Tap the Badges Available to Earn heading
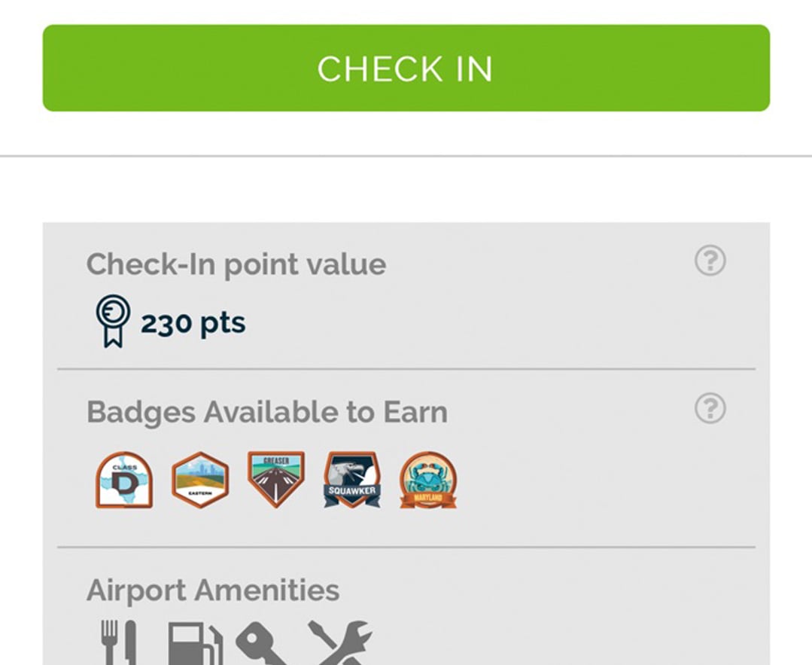The image size is (812, 665). coord(267,413)
